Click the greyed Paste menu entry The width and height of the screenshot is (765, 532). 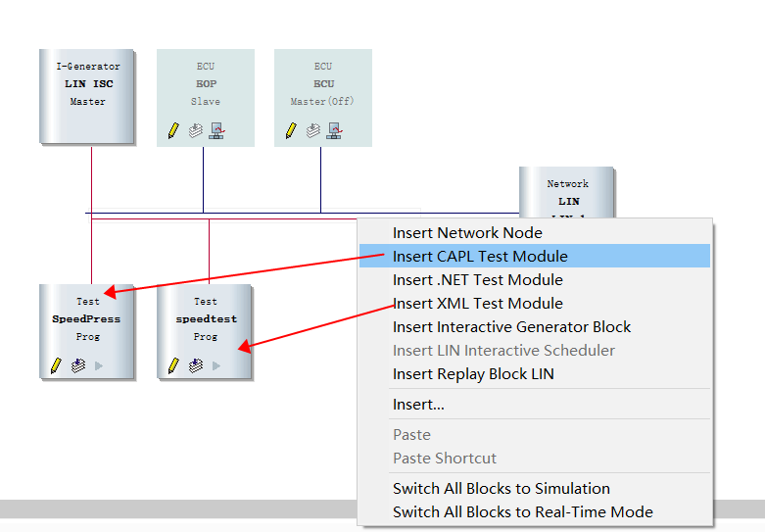535,434
